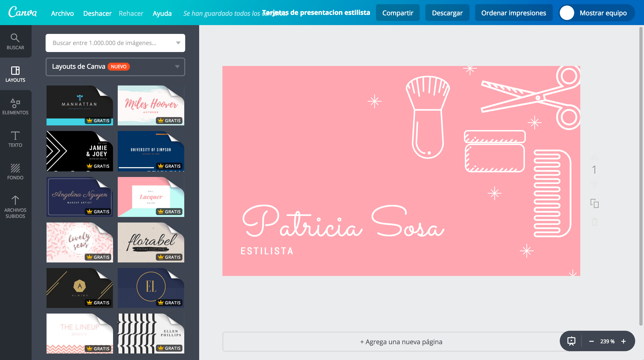The width and height of the screenshot is (644, 360).
Task: Open the Ayuda menu
Action: 162,13
